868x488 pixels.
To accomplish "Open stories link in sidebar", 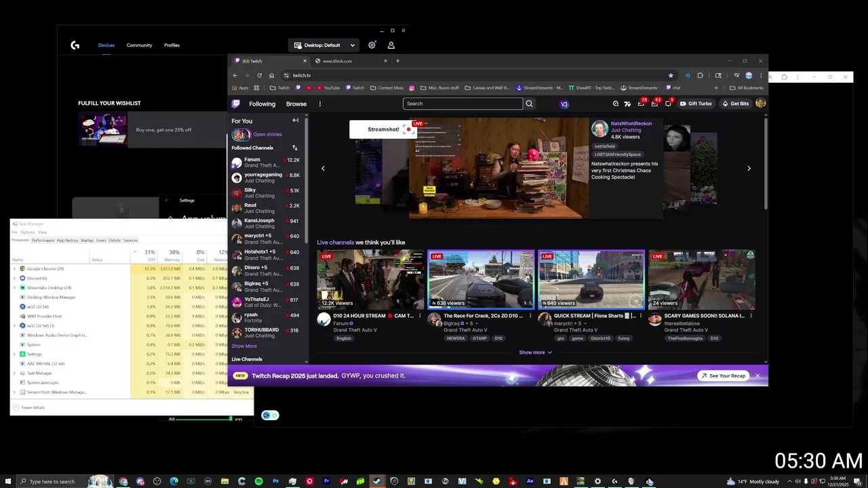I will pyautogui.click(x=267, y=134).
